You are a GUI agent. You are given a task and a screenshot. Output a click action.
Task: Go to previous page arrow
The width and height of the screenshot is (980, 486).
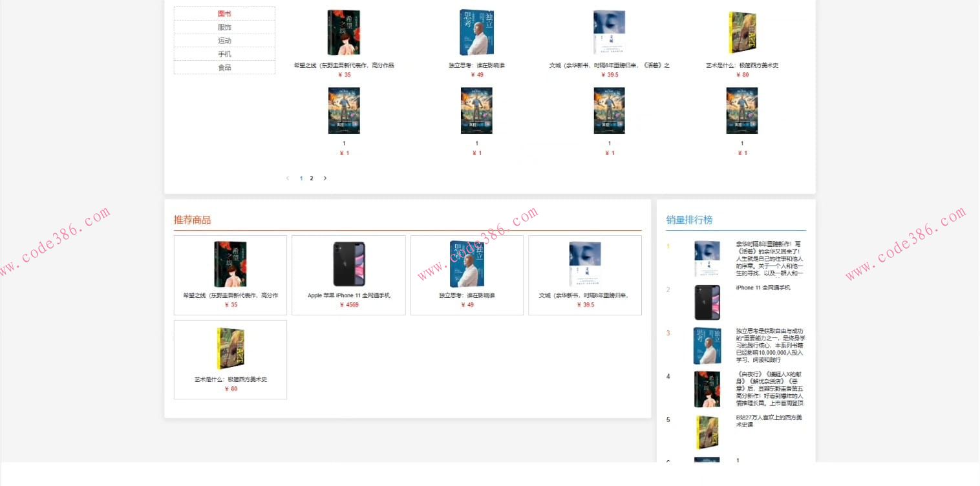point(288,178)
